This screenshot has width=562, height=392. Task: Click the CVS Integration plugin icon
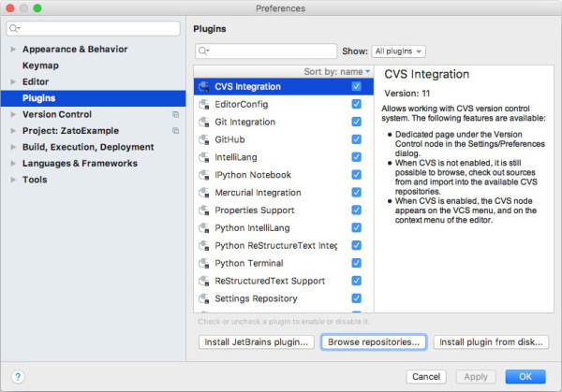pos(204,87)
